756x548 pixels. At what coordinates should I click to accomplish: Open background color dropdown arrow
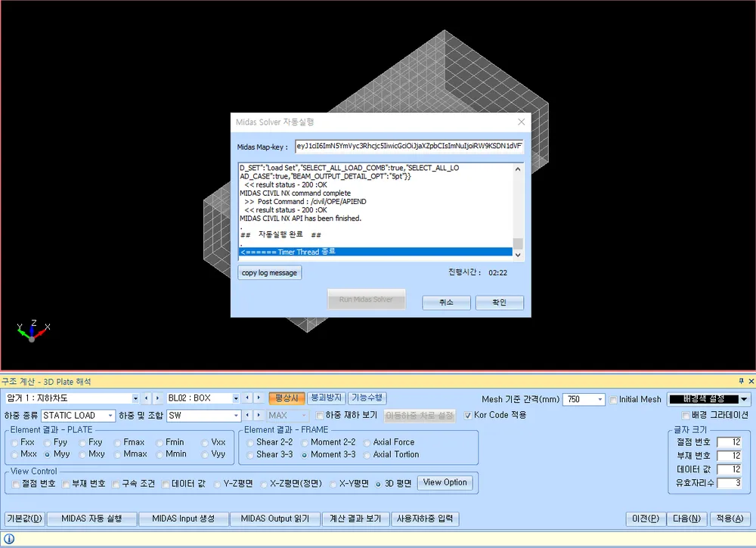tap(744, 400)
